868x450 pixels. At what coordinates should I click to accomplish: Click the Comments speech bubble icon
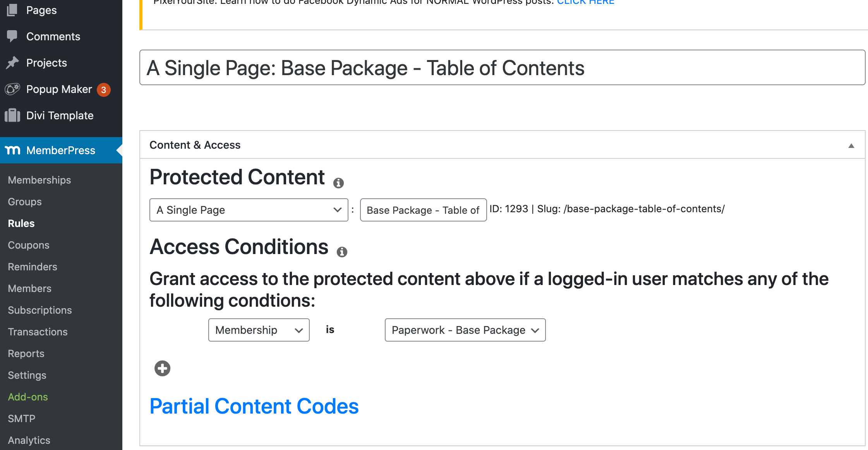click(x=12, y=36)
